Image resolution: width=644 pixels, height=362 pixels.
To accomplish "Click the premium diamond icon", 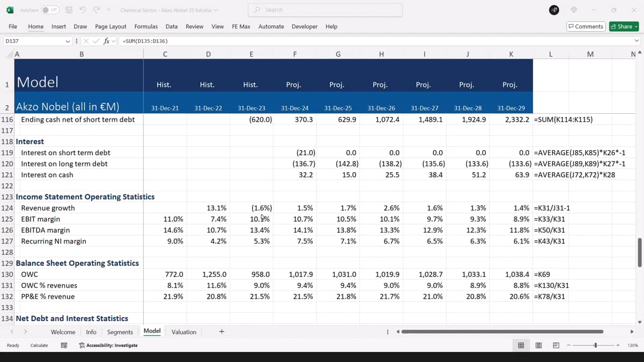I will coord(574,10).
